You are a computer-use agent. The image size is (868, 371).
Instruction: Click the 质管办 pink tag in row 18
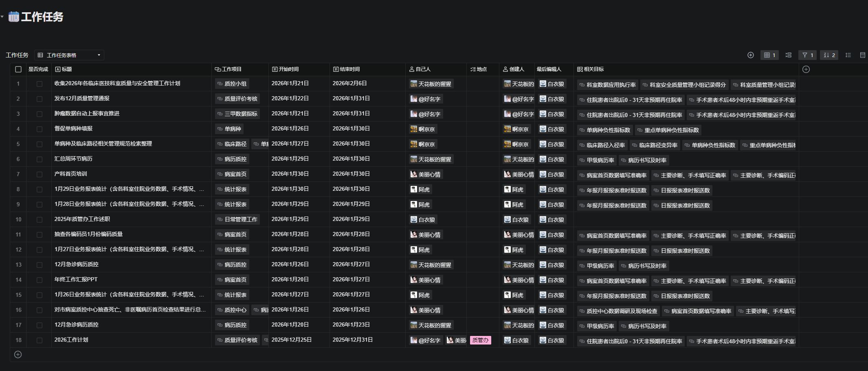tap(481, 340)
